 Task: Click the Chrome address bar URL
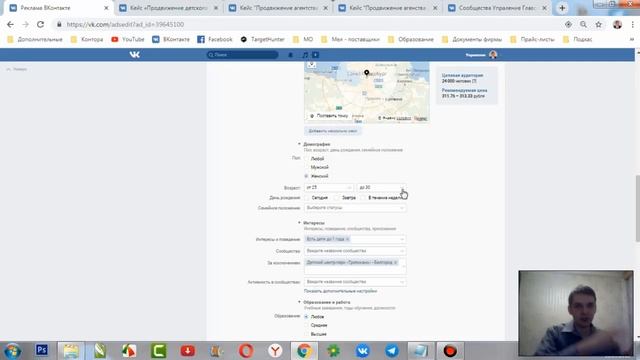point(125,24)
